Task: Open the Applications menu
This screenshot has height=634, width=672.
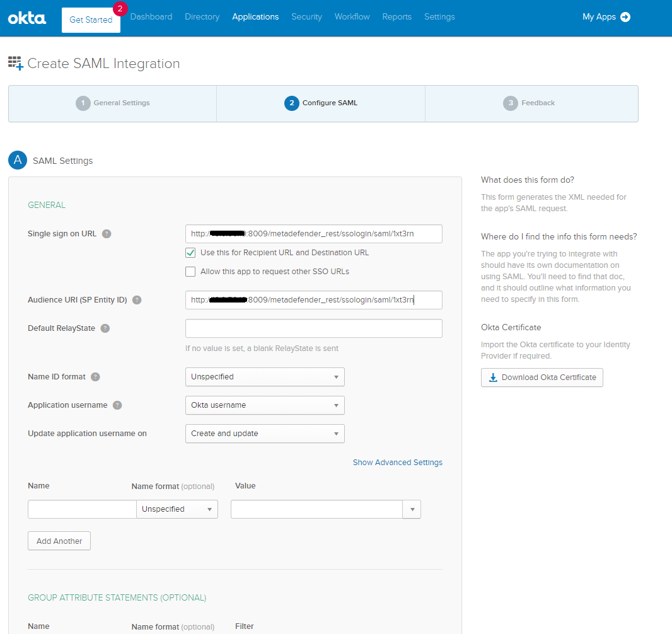Action: [255, 17]
